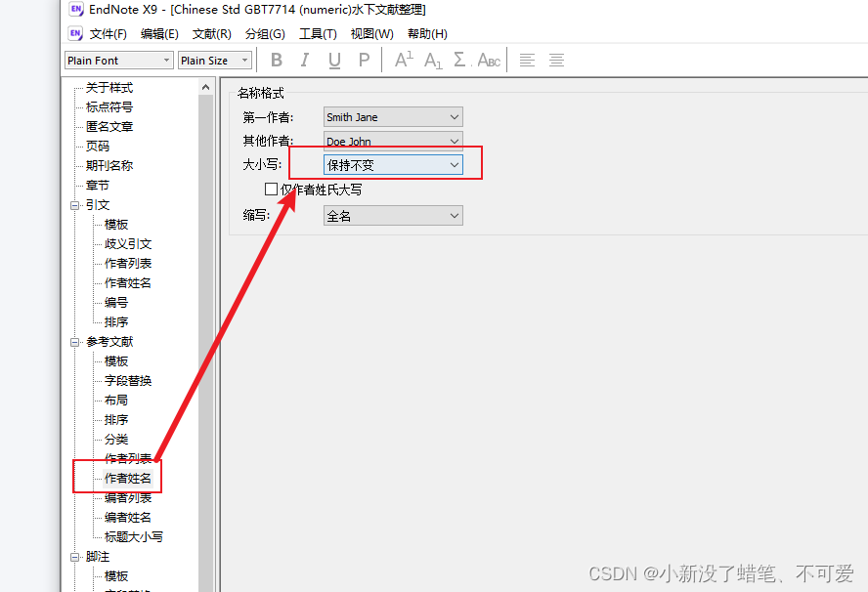Select 作者姓名 under 参考文献
Screen dimensions: 868x592
click(128, 478)
